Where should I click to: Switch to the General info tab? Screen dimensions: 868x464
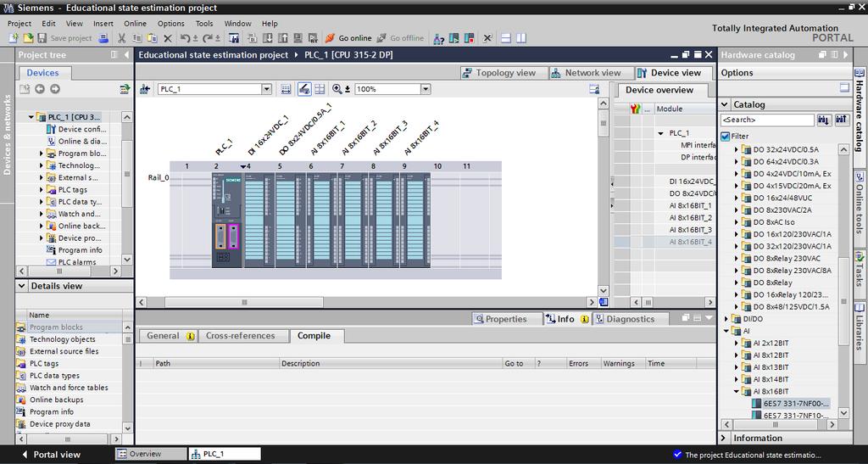click(x=170, y=336)
